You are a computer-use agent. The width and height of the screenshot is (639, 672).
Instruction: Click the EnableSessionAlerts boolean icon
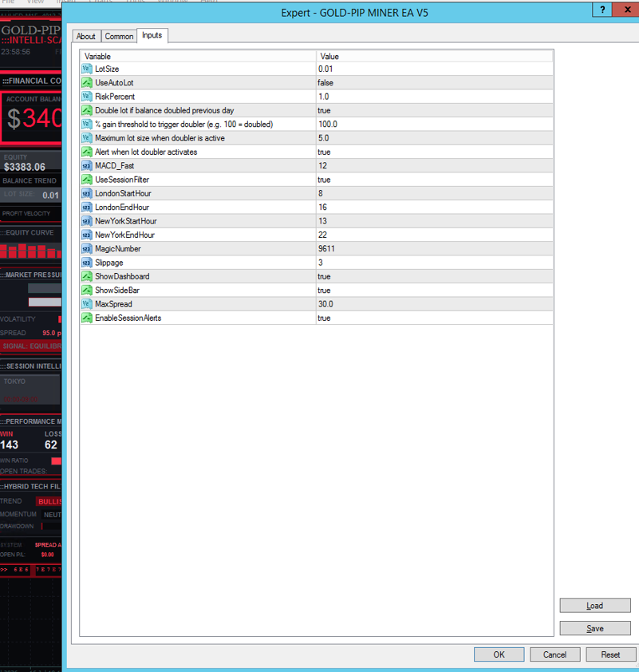click(x=87, y=318)
